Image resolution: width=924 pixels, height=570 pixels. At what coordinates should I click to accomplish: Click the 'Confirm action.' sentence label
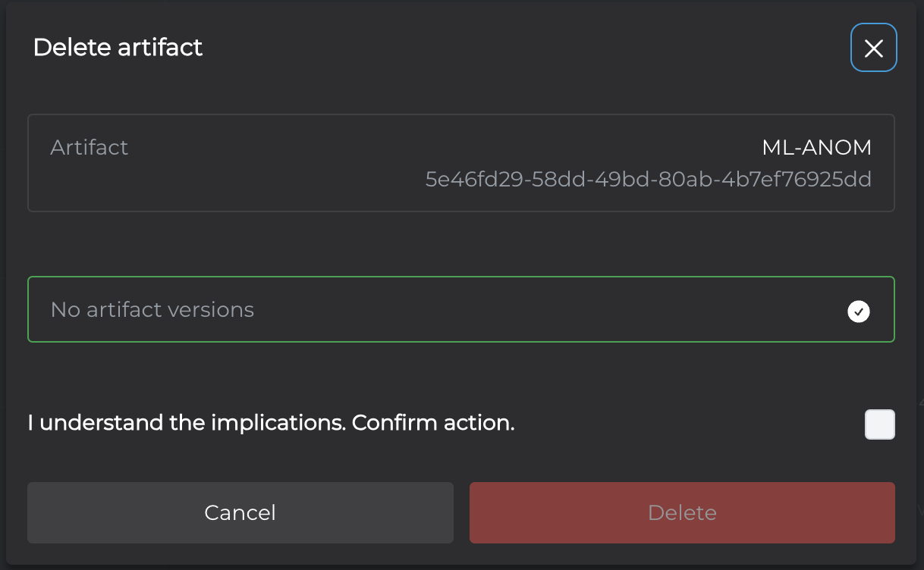[x=433, y=423]
